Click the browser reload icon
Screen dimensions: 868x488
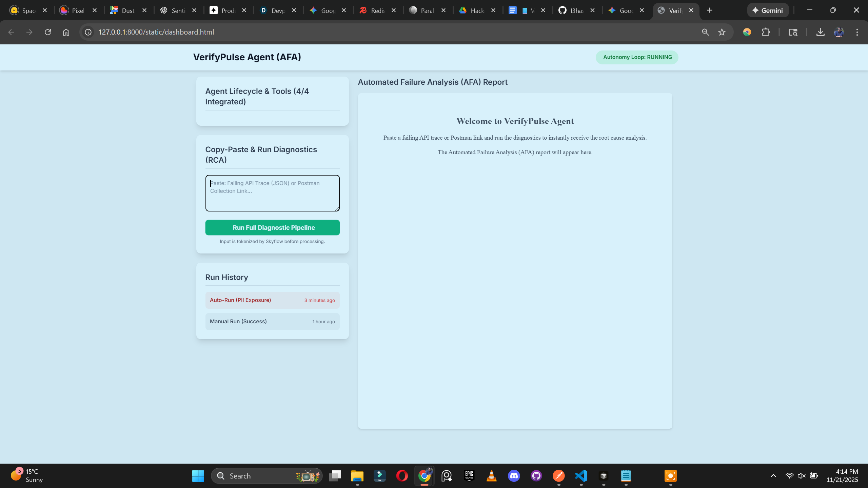pos(48,32)
